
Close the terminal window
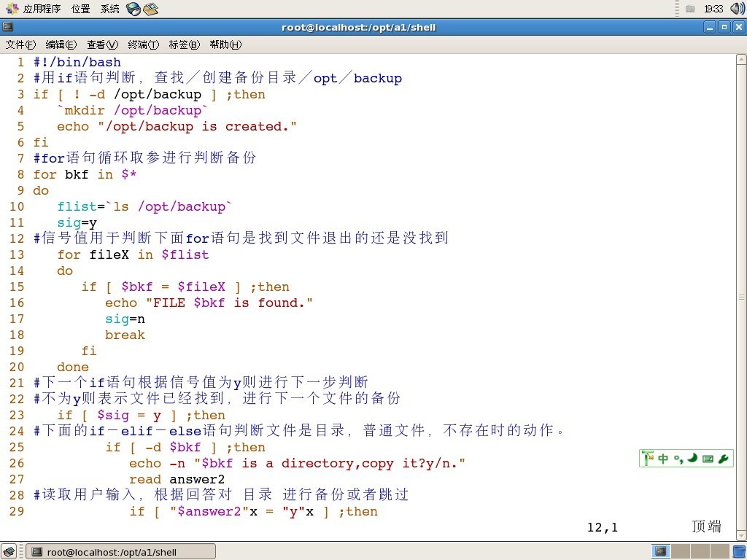(738, 27)
